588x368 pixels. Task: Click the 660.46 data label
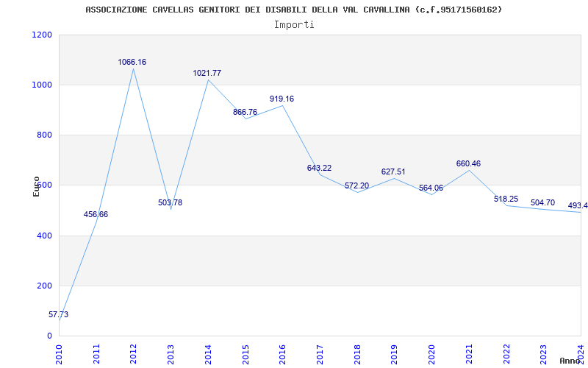[x=468, y=163]
